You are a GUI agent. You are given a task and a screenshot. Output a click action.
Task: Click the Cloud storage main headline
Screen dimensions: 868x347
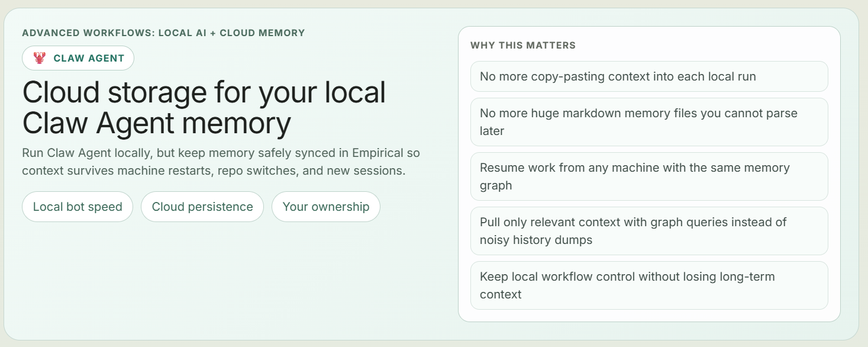(204, 108)
